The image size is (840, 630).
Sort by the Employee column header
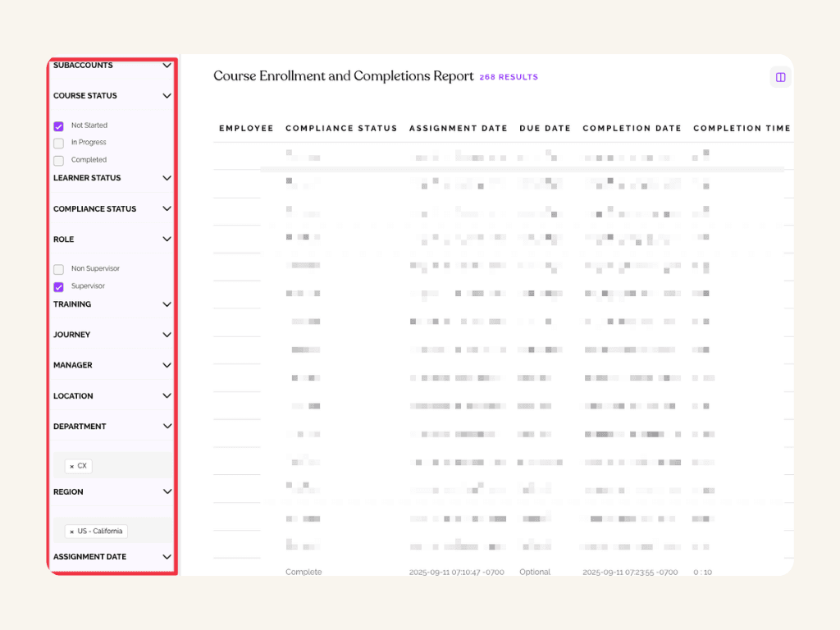click(x=246, y=129)
